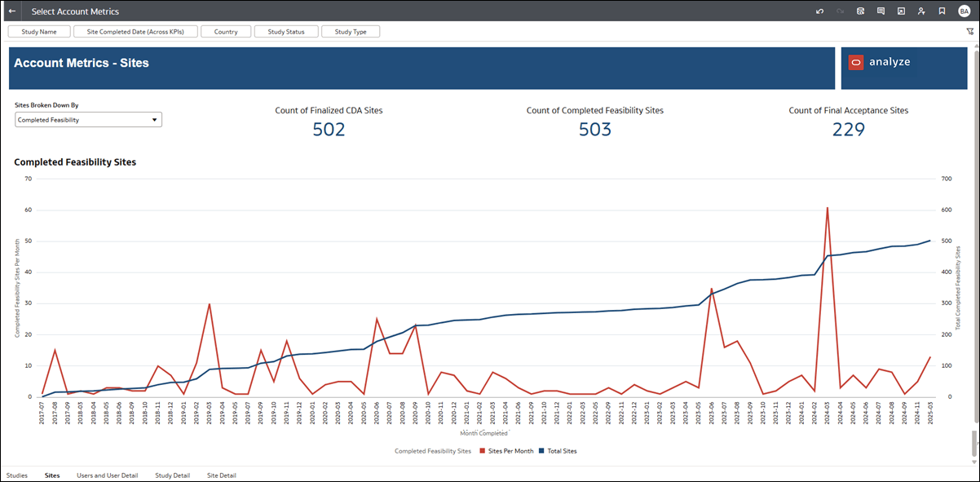This screenshot has height=482, width=980.
Task: Click the Present mode icon
Action: 901,11
